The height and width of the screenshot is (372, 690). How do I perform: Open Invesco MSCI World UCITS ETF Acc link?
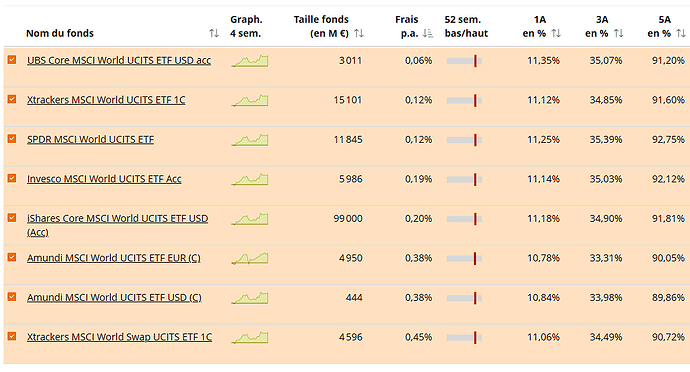[104, 179]
